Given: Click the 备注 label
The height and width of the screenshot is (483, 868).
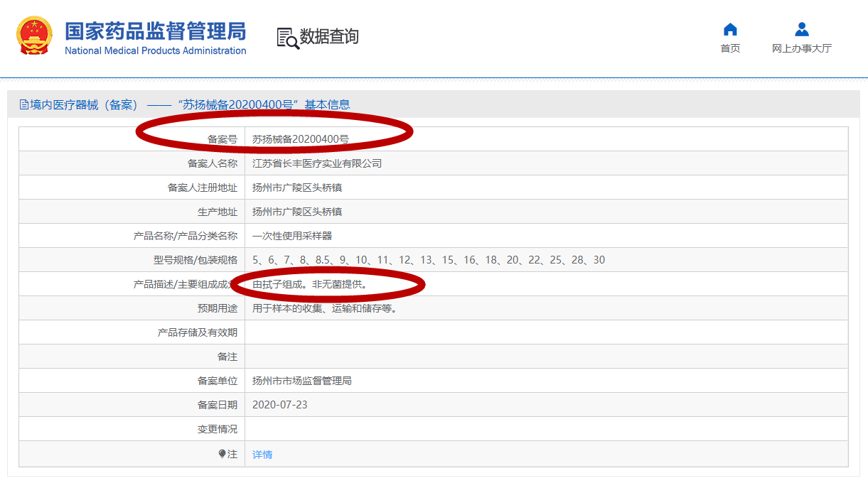Looking at the screenshot, I should [x=227, y=357].
